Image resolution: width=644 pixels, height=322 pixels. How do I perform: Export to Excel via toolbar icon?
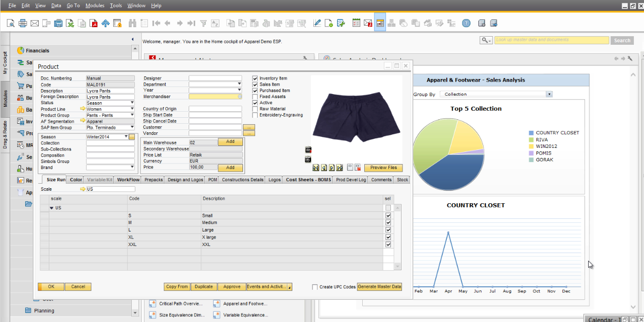[70, 23]
